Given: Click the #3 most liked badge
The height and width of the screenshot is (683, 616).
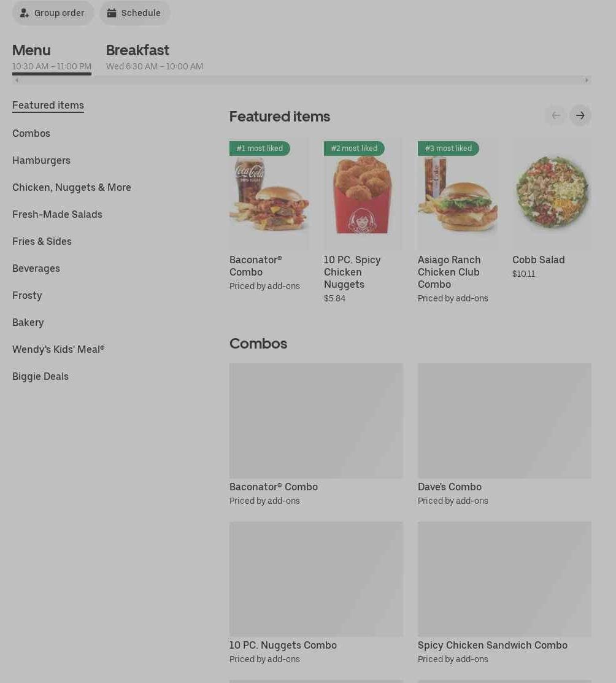Looking at the screenshot, I should pos(449,148).
